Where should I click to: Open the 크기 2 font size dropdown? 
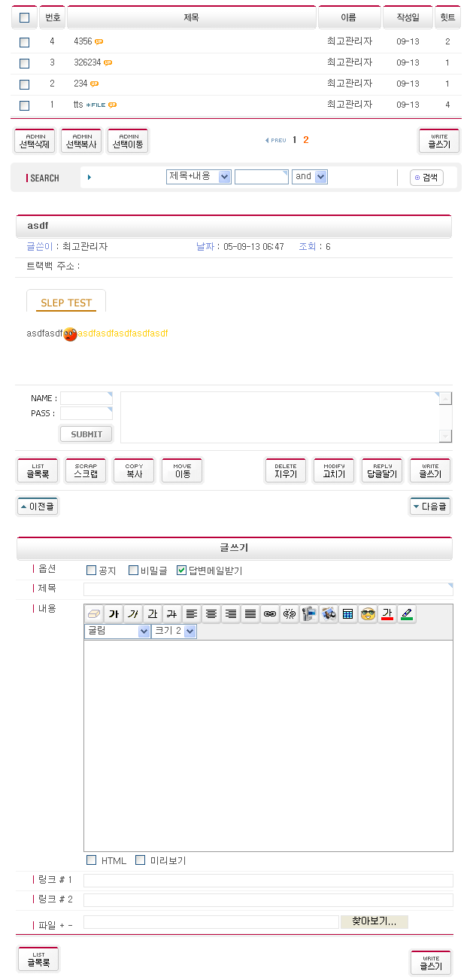[x=174, y=632]
